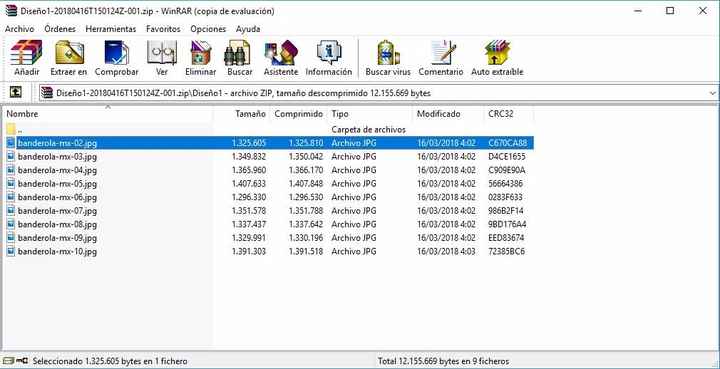The image size is (720, 369).
Task: Sort files by Nombre column header
Action: click(108, 114)
